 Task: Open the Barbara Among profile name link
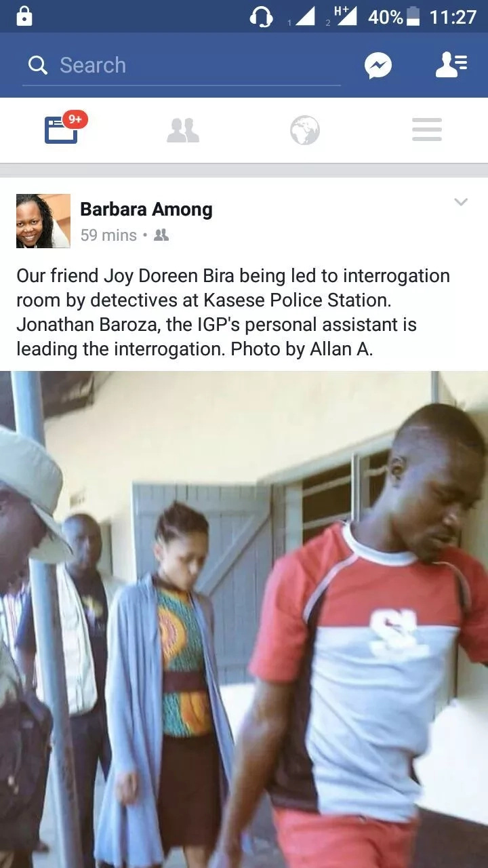tap(146, 210)
